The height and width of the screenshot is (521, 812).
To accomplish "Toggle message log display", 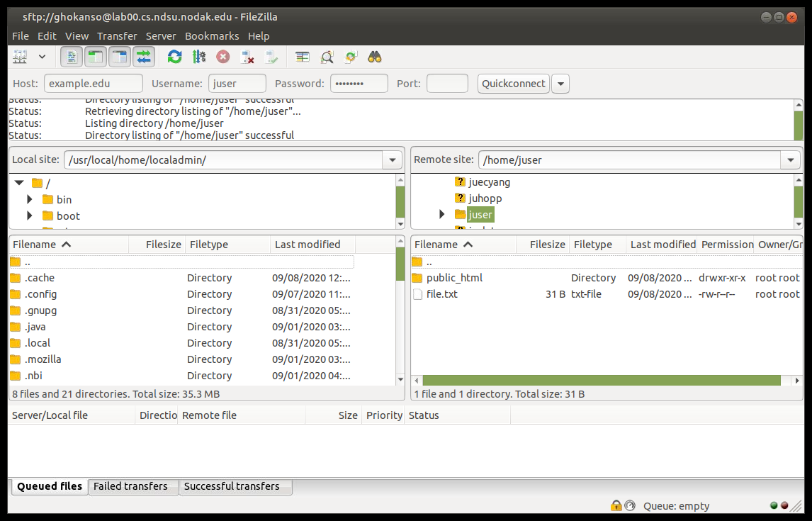I will [71, 57].
